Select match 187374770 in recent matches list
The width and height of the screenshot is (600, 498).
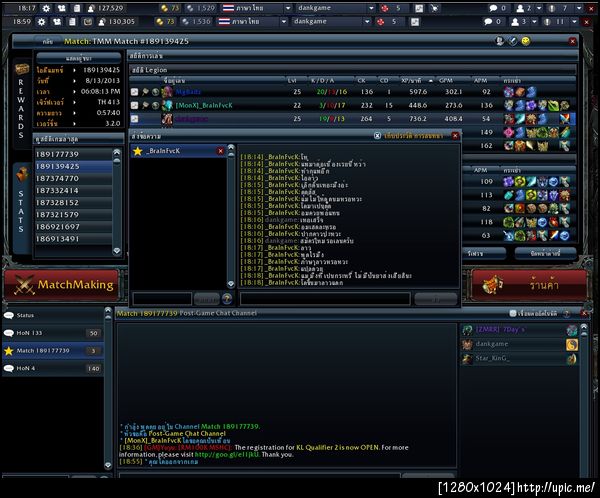pos(73,178)
